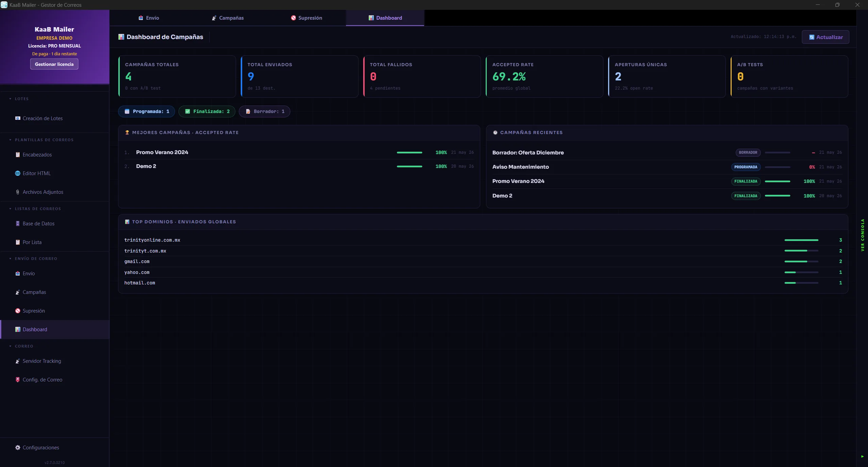Click the Finalizada checkmark icon
This screenshot has height=467, width=868.
188,112
